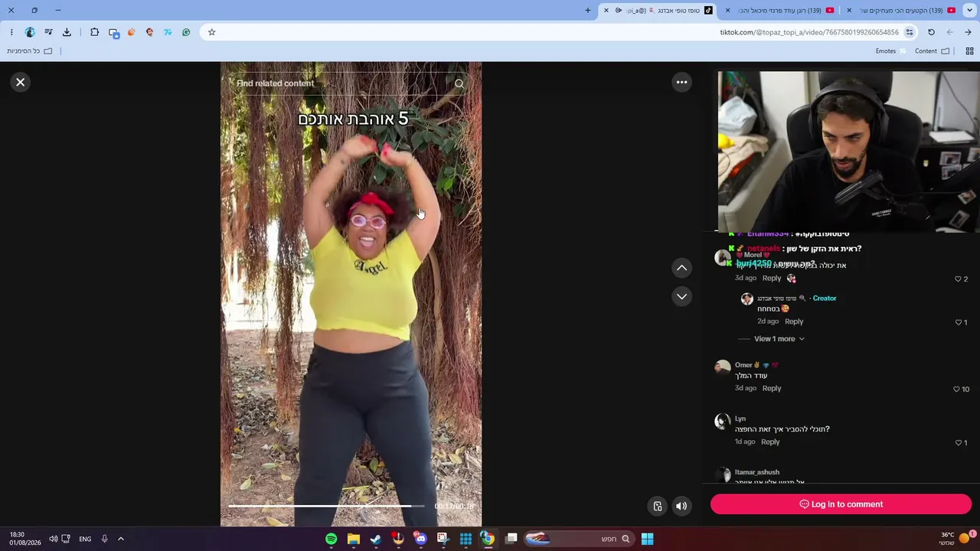
Task: Toggle the auto-scroll icon beside the volume button
Action: coord(658,506)
